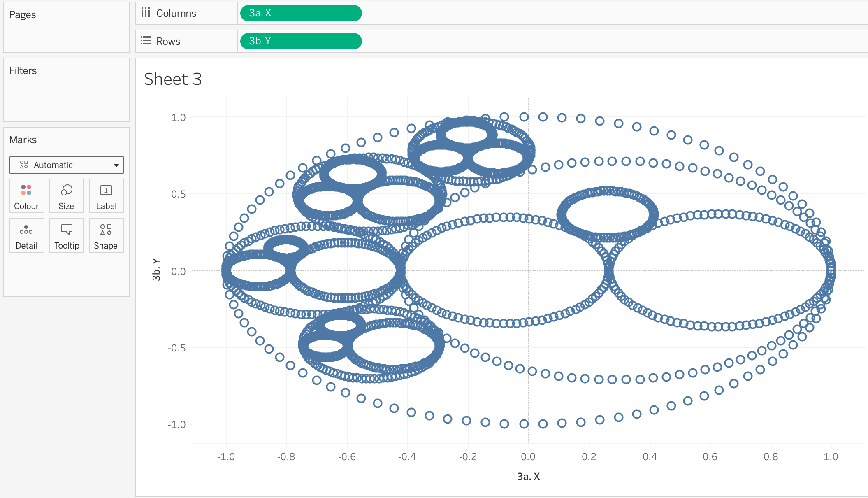Select the 3b. Y pill in Rows
This screenshot has height=498, width=868.
301,41
